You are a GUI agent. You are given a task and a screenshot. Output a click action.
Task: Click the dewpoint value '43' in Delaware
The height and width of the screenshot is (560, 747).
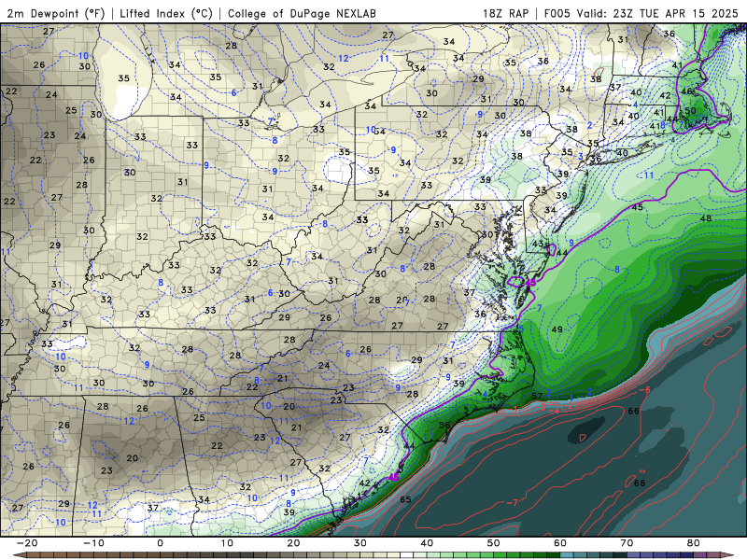click(538, 244)
